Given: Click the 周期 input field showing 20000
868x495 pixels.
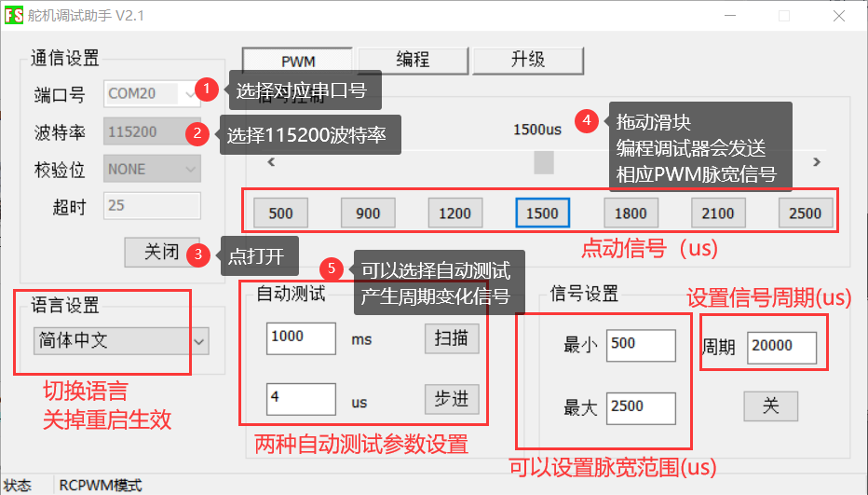Looking at the screenshot, I should (x=781, y=347).
